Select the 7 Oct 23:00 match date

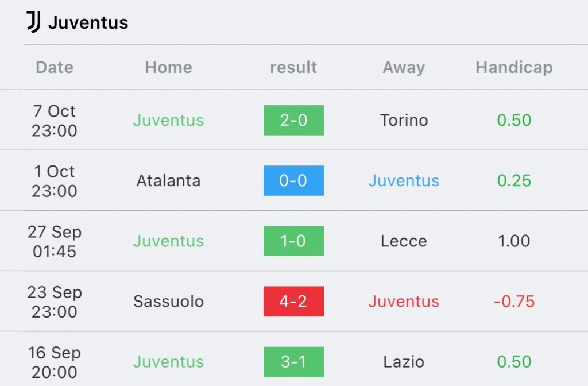55,121
